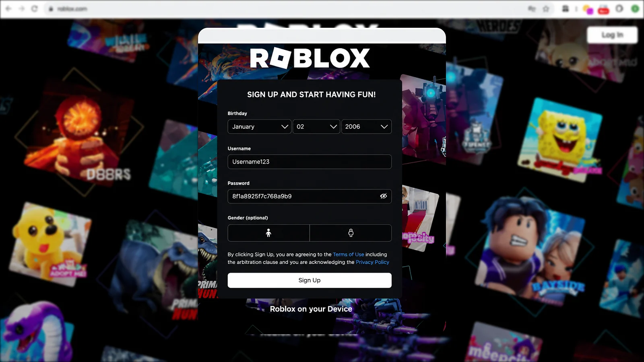Click the yellow and purple extension icon
Image resolution: width=644 pixels, height=362 pixels.
588,9
